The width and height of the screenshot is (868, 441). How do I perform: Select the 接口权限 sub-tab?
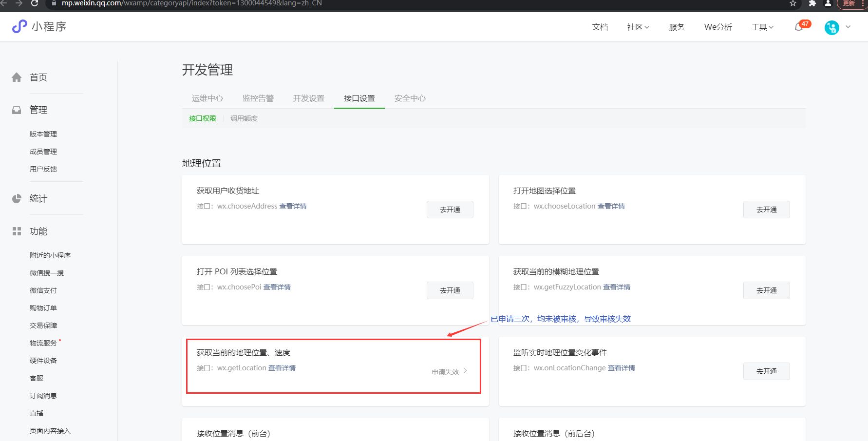[x=203, y=118]
